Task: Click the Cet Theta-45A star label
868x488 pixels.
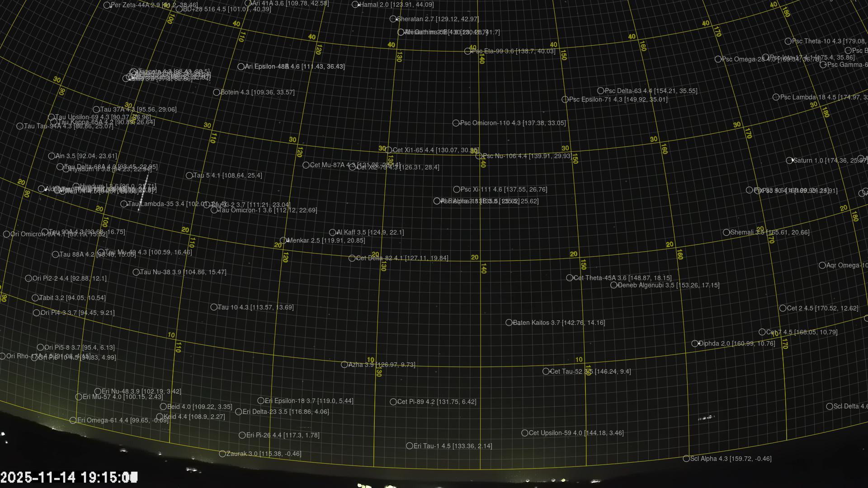Action: [622, 278]
